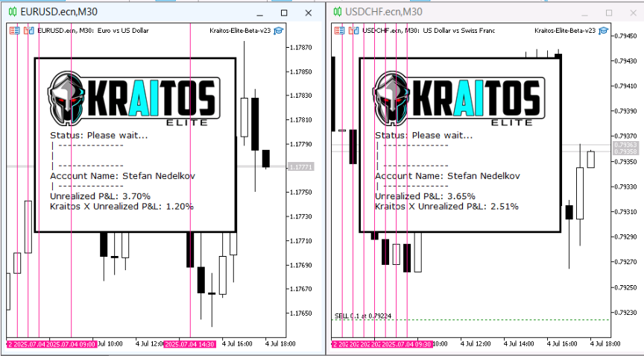
Task: Click the Kraitos helmet logo in EURUSD panel
Action: coord(66,98)
